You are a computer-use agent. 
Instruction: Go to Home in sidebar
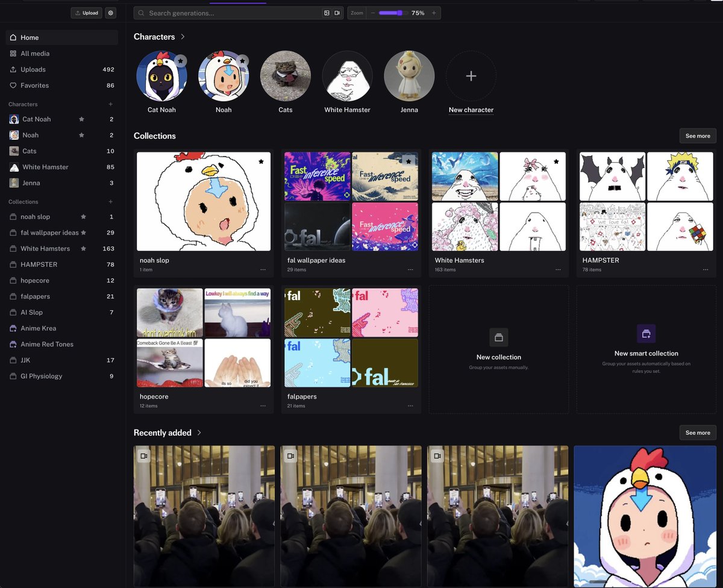(x=61, y=37)
